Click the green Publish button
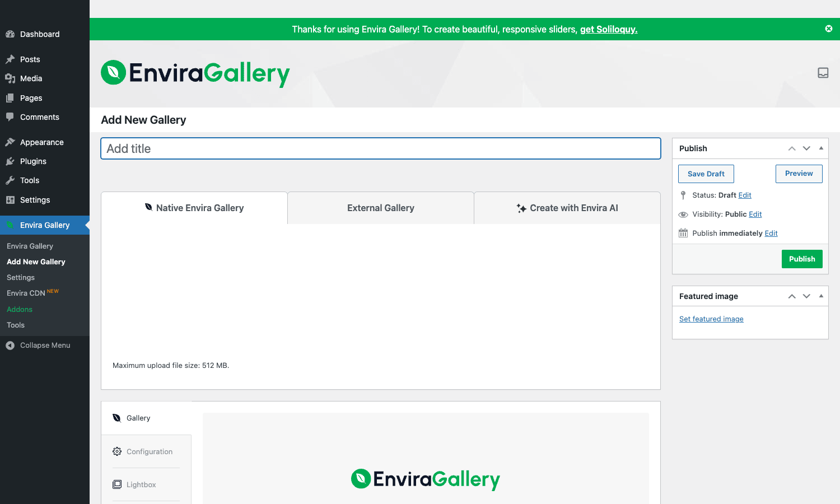 pos(802,259)
